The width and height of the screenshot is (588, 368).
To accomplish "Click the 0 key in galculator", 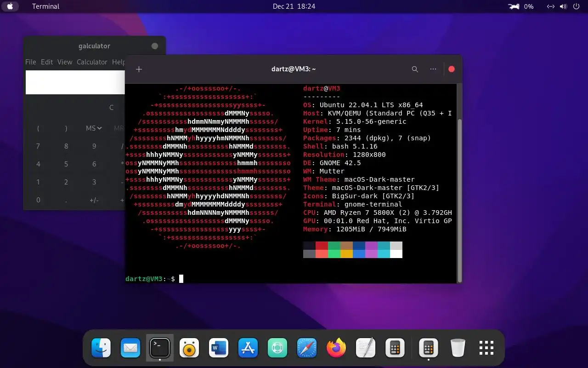I will click(38, 200).
